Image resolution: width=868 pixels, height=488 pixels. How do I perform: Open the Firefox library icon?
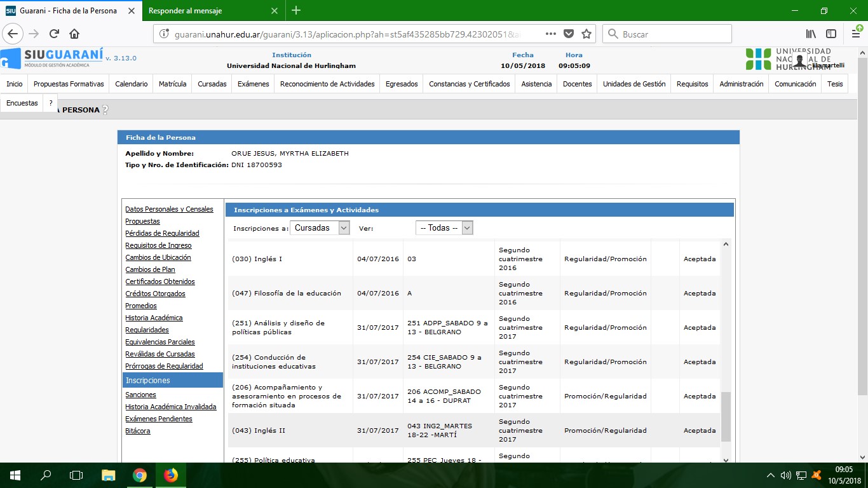tap(811, 34)
